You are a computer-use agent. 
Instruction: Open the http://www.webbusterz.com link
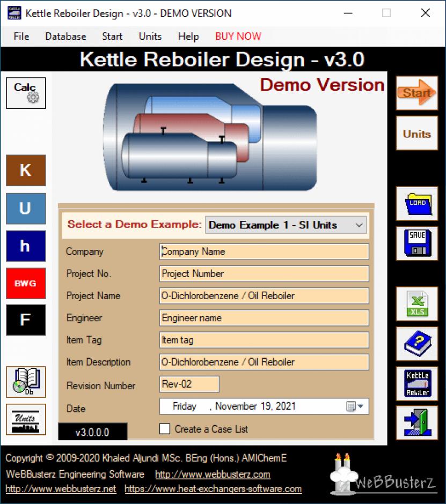click(213, 475)
